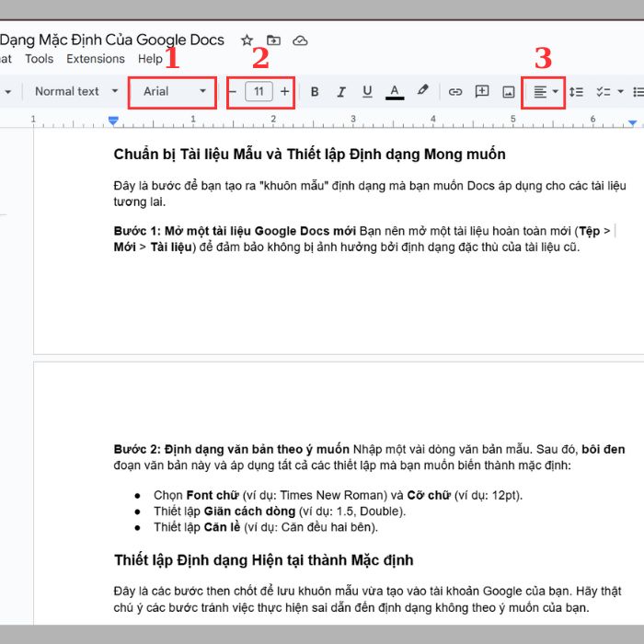This screenshot has width=644, height=644.
Task: Click the bulleted list icon
Action: pyautogui.click(x=638, y=92)
